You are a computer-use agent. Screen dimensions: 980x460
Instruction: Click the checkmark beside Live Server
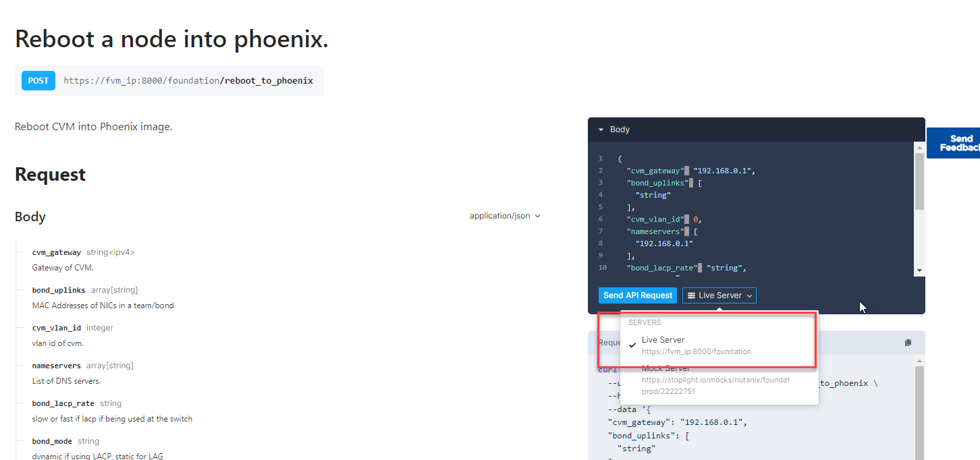pos(632,346)
